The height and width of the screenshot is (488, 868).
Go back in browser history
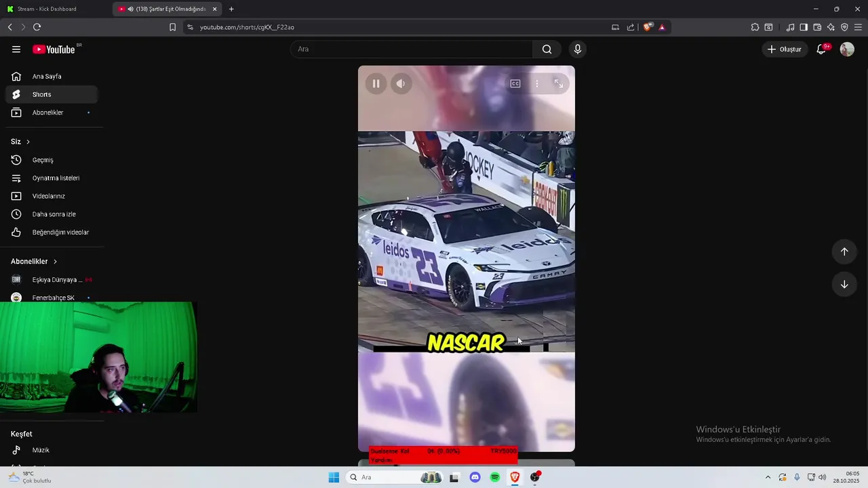pyautogui.click(x=9, y=27)
